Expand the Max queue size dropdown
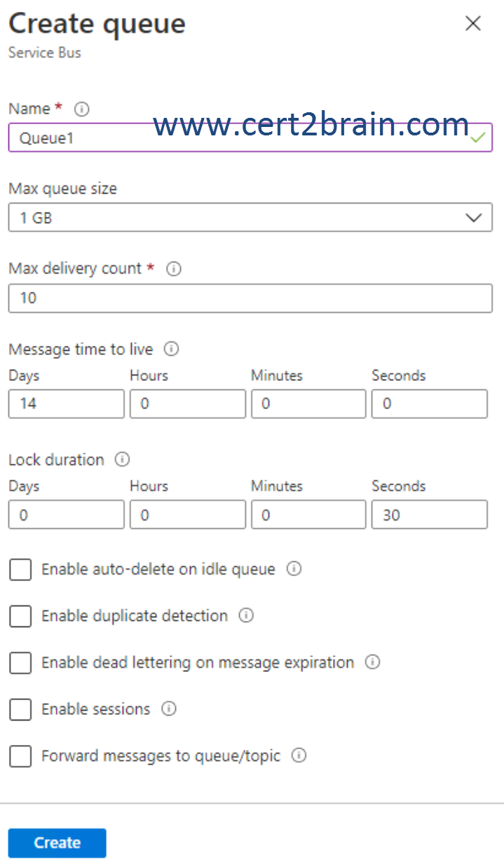The image size is (504, 865). coord(250,217)
